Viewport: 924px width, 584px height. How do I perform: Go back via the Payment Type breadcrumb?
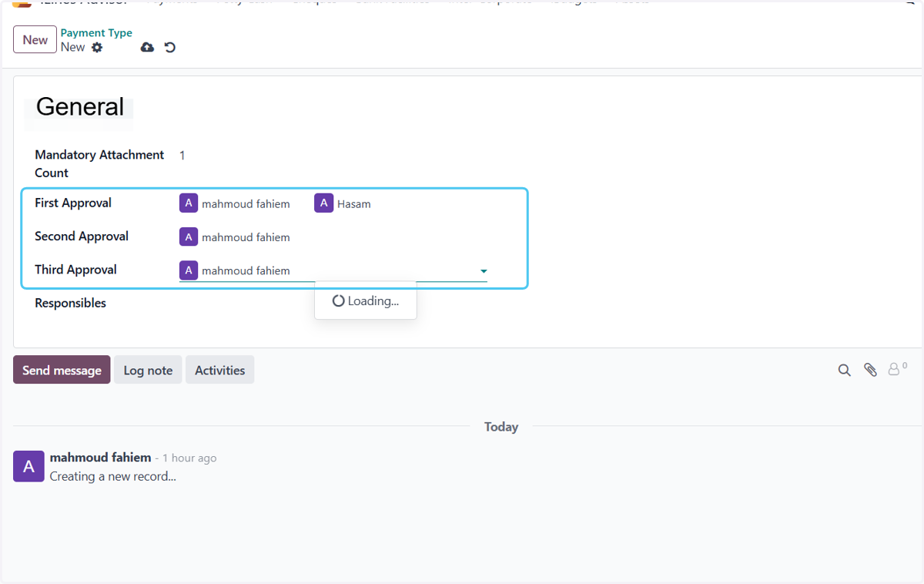96,33
